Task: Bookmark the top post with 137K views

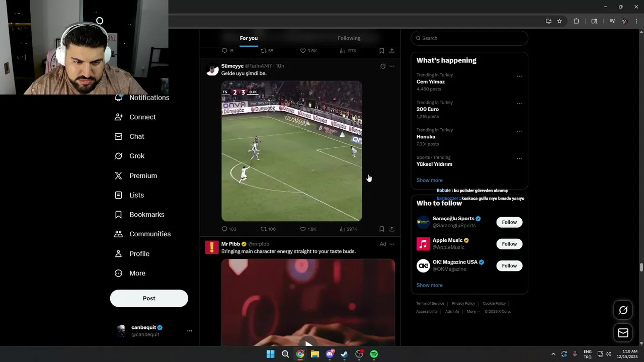Action: 382,51
